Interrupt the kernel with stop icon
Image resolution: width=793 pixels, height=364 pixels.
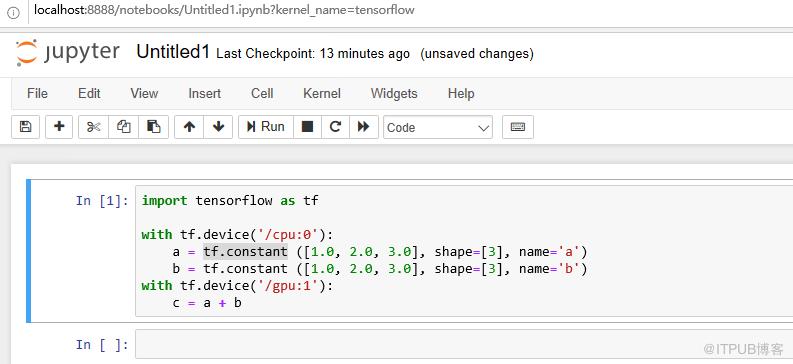click(x=307, y=127)
